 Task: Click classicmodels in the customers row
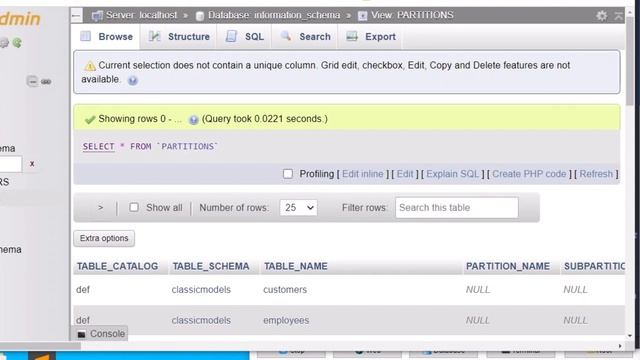tap(201, 290)
